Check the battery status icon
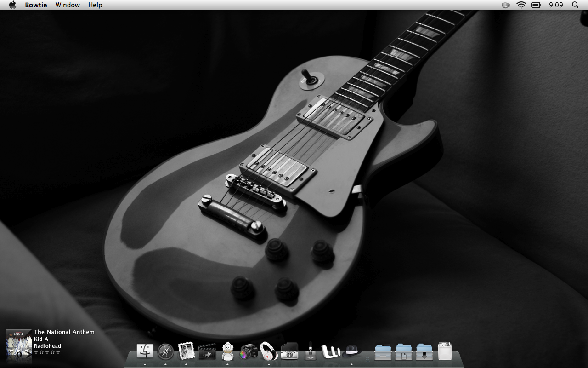Viewport: 588px width, 368px height. pyautogui.click(x=536, y=5)
